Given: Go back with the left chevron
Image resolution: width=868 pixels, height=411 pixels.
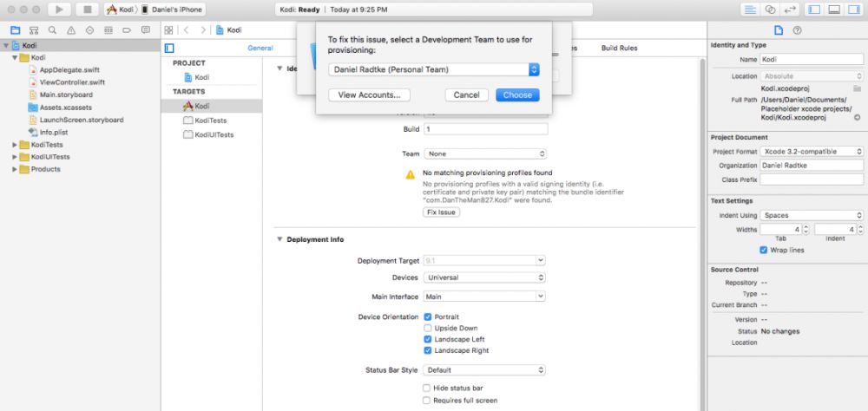Looking at the screenshot, I should point(186,29).
